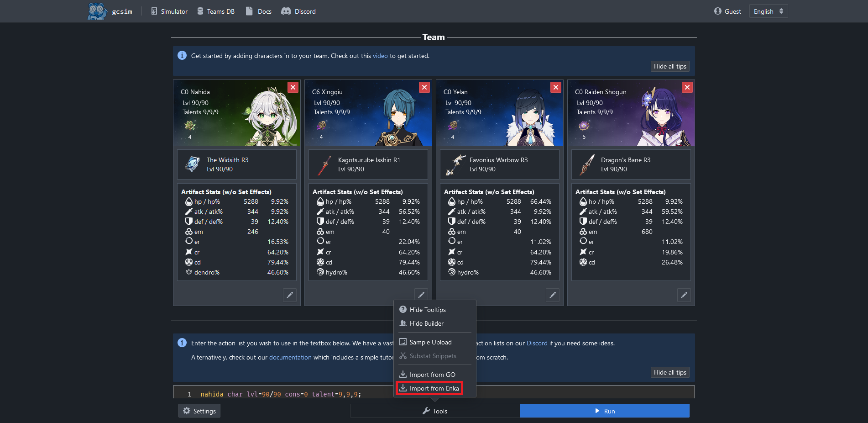Choose Import from GO
868x423 pixels.
point(432,375)
